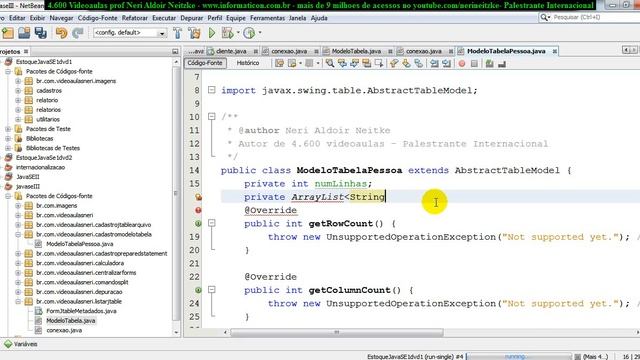Click the red error marker beside the first @Override
The height and width of the screenshot is (360, 640).
tap(198, 210)
